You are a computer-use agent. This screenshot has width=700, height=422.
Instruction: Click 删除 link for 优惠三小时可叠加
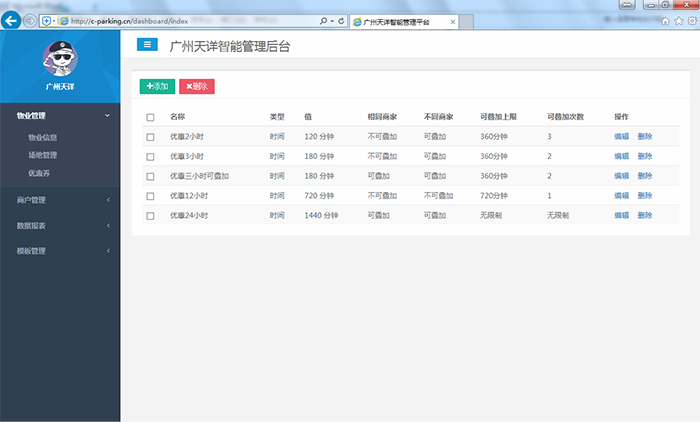tap(645, 176)
